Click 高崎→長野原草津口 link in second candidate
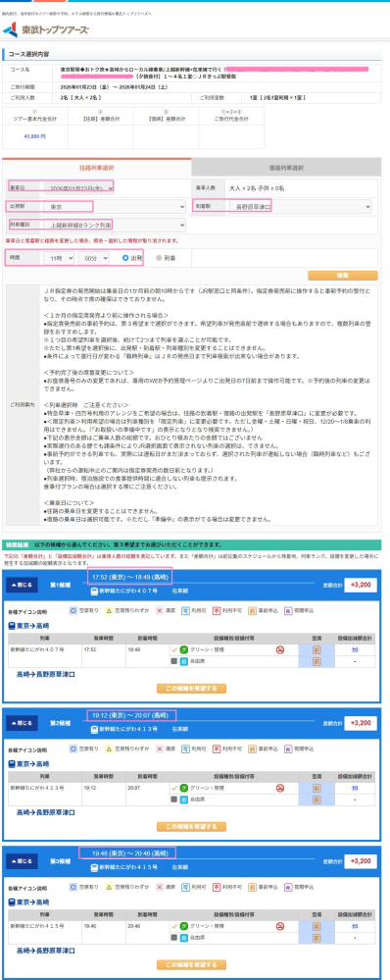390x980 pixels. (x=45, y=812)
